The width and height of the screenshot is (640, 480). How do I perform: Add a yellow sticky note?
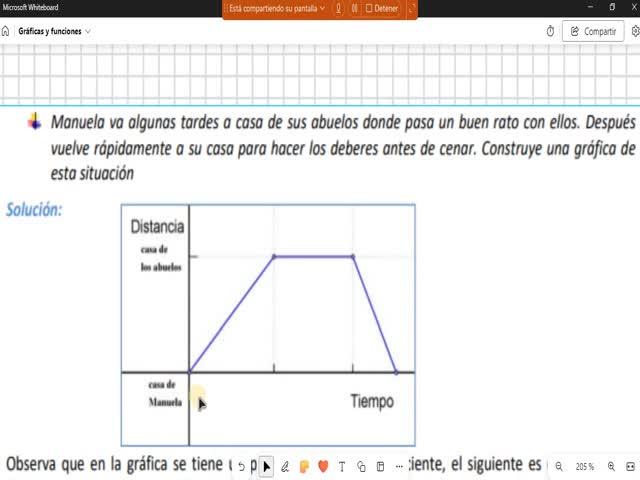304,466
